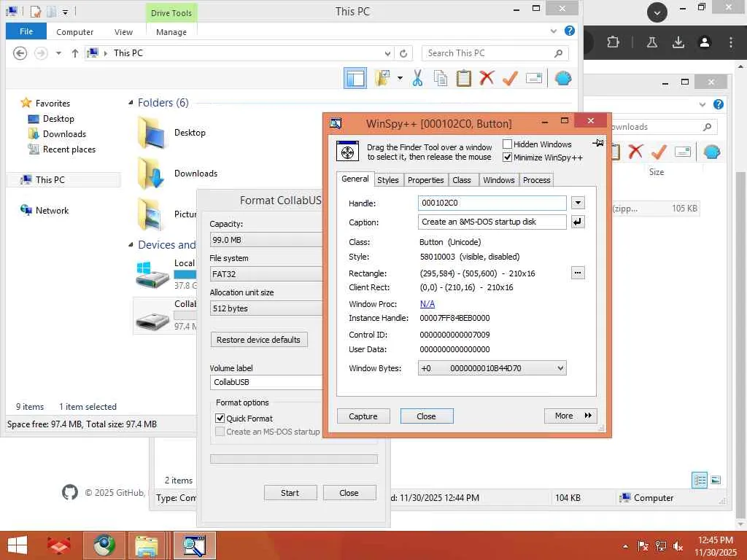Click the More button in WinSpy++
747x560 pixels.
(570, 416)
